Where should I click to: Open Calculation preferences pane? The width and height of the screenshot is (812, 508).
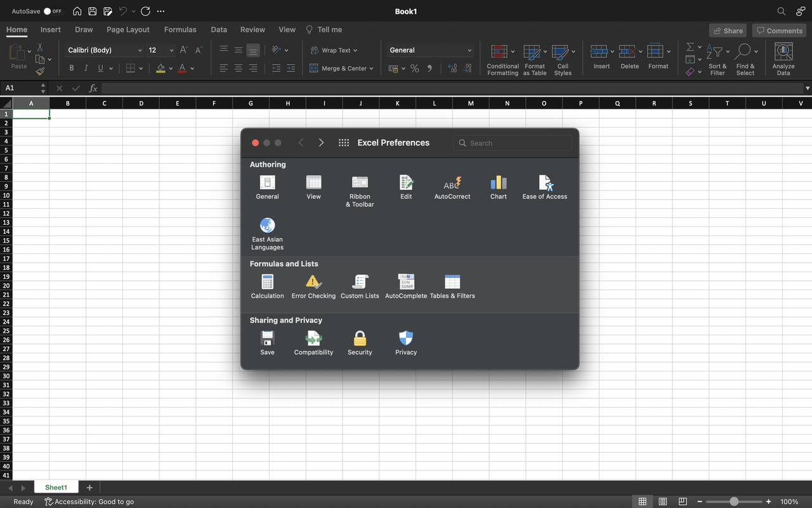tap(267, 286)
